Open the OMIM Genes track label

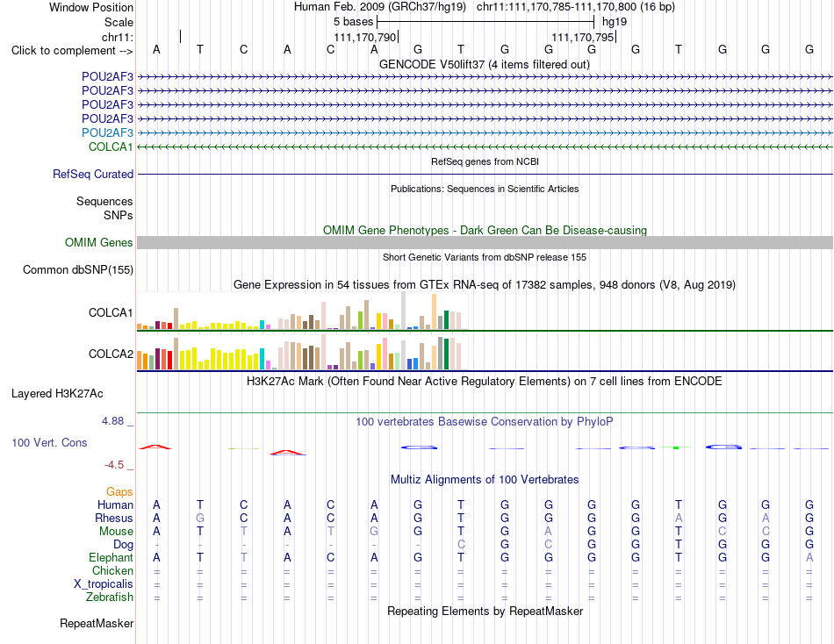click(99, 242)
